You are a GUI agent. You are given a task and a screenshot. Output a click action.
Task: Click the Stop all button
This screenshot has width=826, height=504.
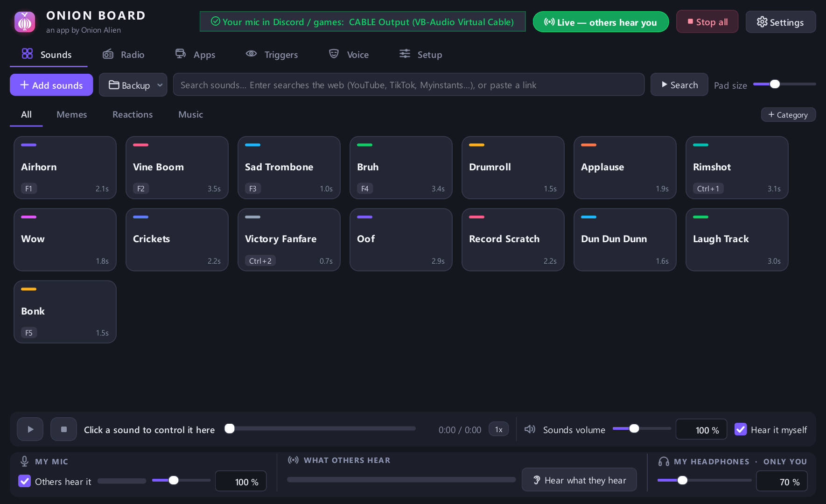coord(707,22)
